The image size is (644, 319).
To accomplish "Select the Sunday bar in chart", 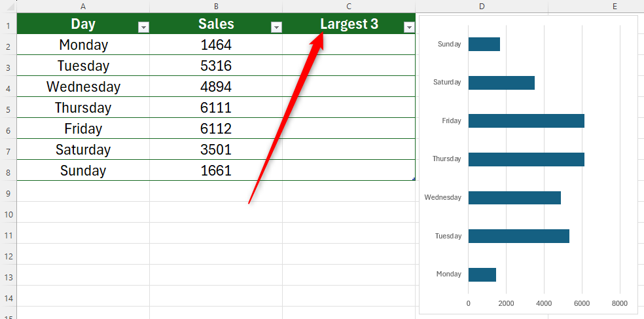I will point(484,44).
